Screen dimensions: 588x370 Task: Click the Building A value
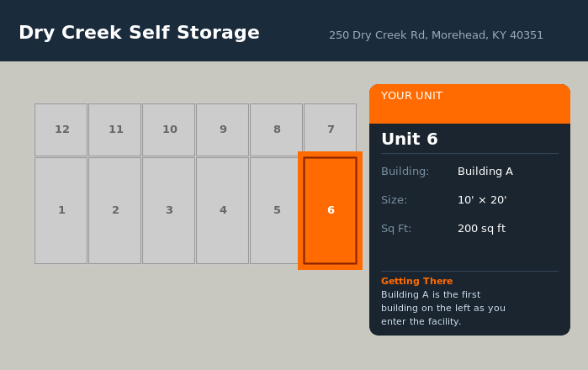tap(485, 172)
